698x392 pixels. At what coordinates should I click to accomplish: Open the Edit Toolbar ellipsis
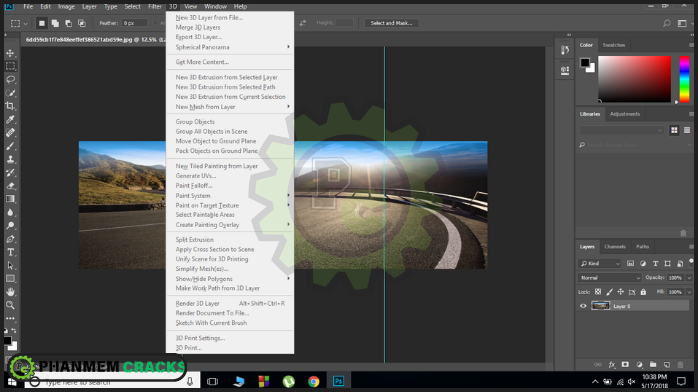(x=10, y=319)
